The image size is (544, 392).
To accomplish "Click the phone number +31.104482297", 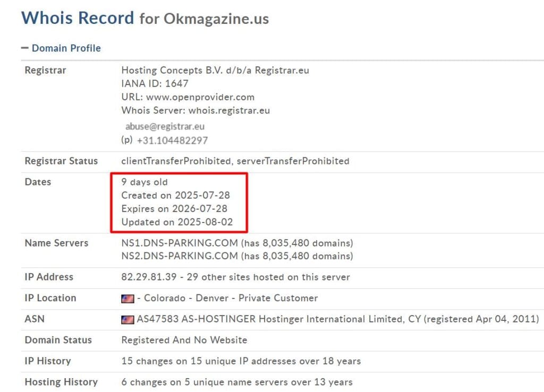I will tap(172, 141).
